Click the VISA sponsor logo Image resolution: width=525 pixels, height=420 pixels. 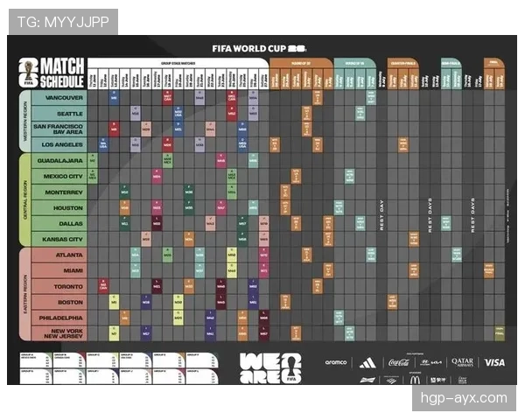click(494, 363)
